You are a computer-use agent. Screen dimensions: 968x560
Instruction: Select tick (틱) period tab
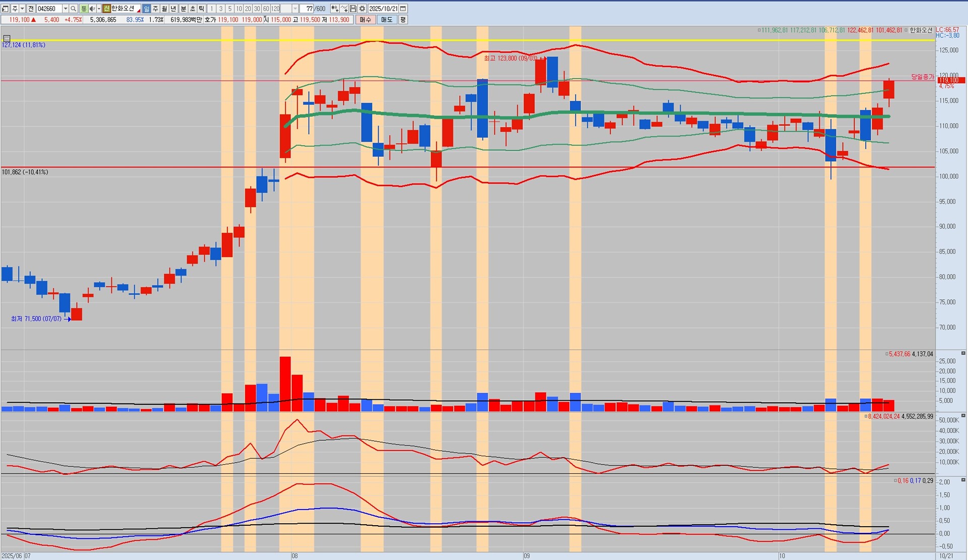(201, 9)
